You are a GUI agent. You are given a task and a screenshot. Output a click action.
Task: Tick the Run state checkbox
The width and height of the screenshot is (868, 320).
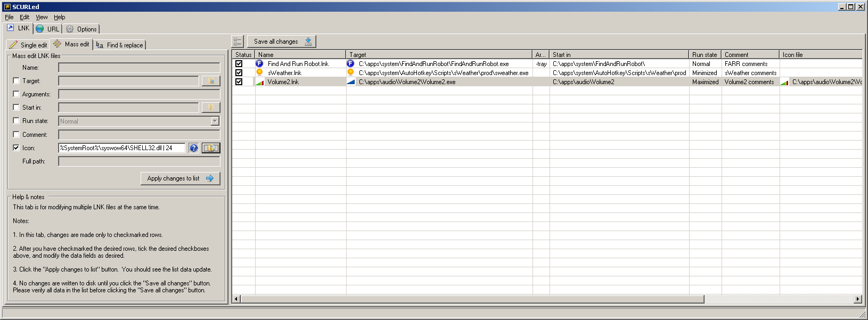tap(16, 121)
